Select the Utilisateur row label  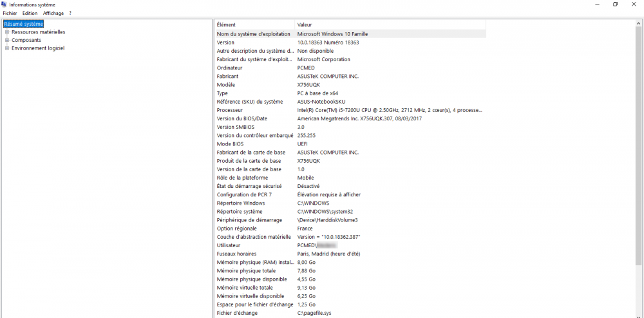[x=229, y=245]
